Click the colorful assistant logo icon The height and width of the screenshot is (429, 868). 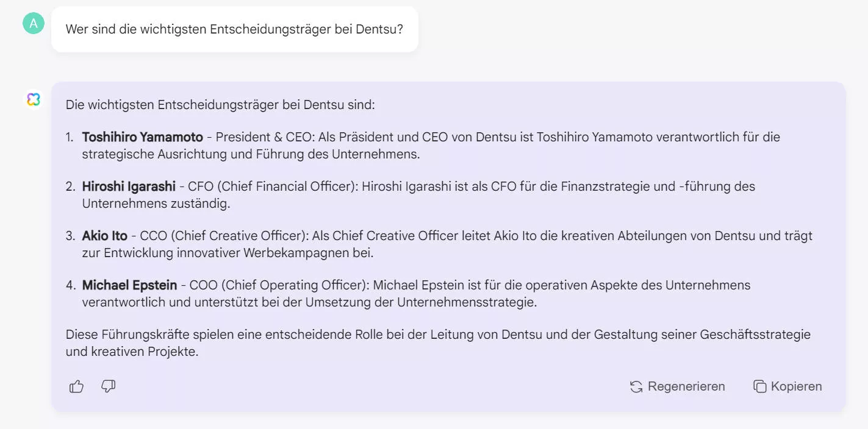click(33, 99)
